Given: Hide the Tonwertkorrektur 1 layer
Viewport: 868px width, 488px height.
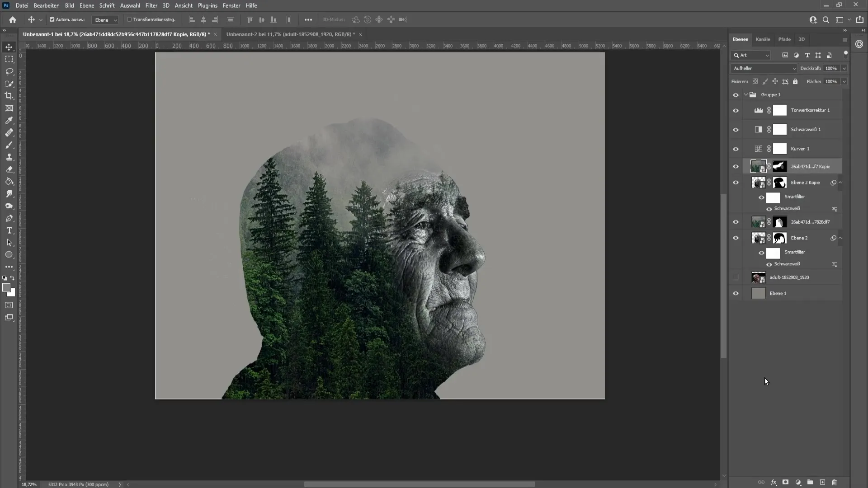Looking at the screenshot, I should coord(736,111).
